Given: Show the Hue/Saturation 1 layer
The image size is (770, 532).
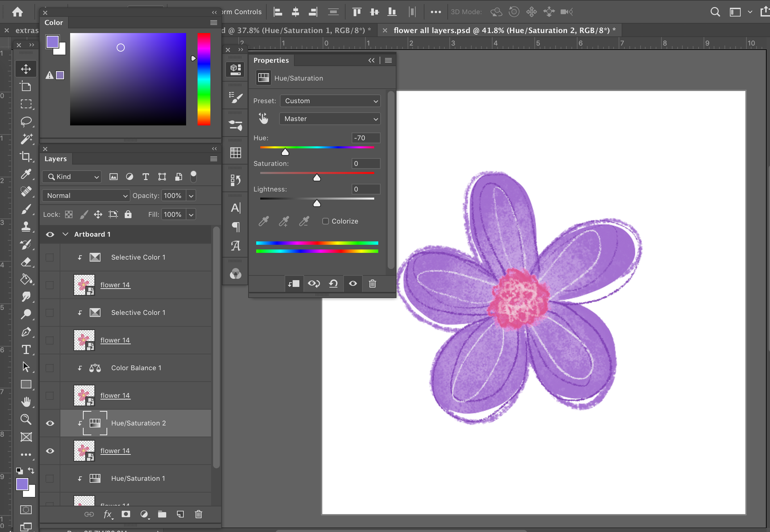Looking at the screenshot, I should (50, 478).
